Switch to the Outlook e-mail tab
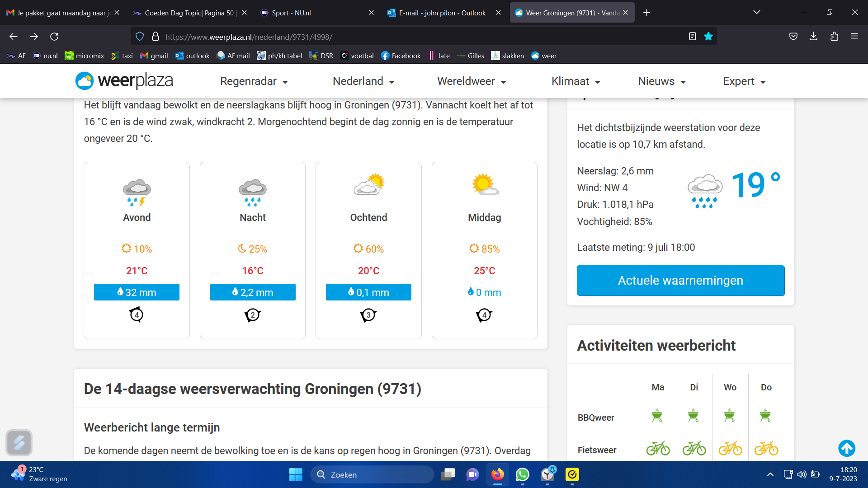This screenshot has height=488, width=868. [442, 13]
